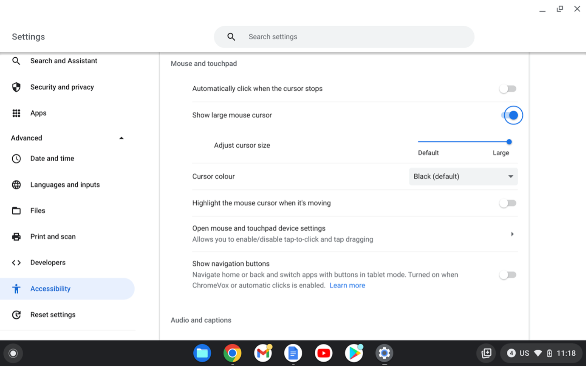Viewport: 588px width, 368px height.
Task: Select Security and privacy in the sidebar
Action: [62, 87]
